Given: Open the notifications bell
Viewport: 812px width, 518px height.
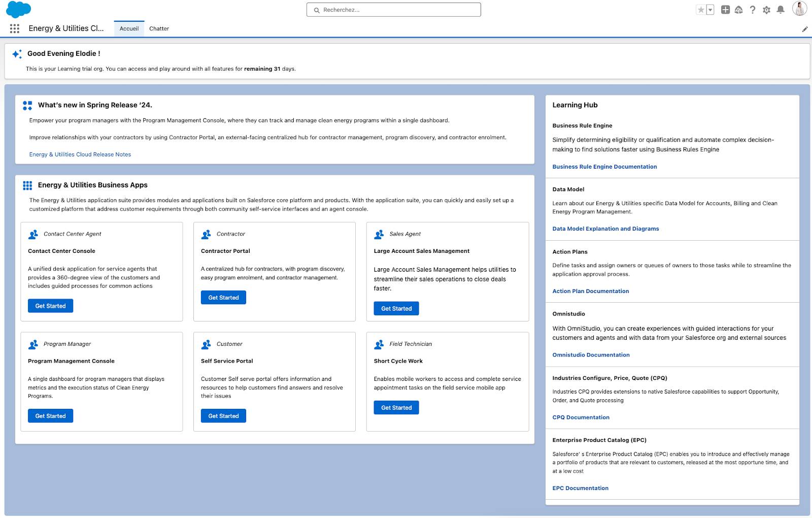Looking at the screenshot, I should pos(781,10).
